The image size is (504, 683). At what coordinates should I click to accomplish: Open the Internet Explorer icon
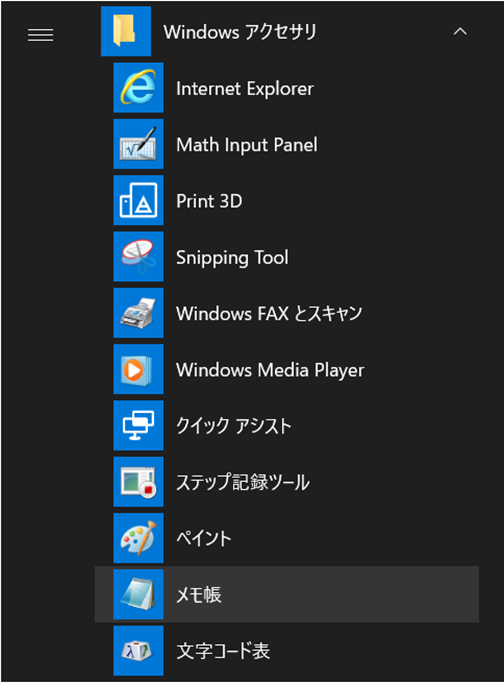click(x=139, y=88)
